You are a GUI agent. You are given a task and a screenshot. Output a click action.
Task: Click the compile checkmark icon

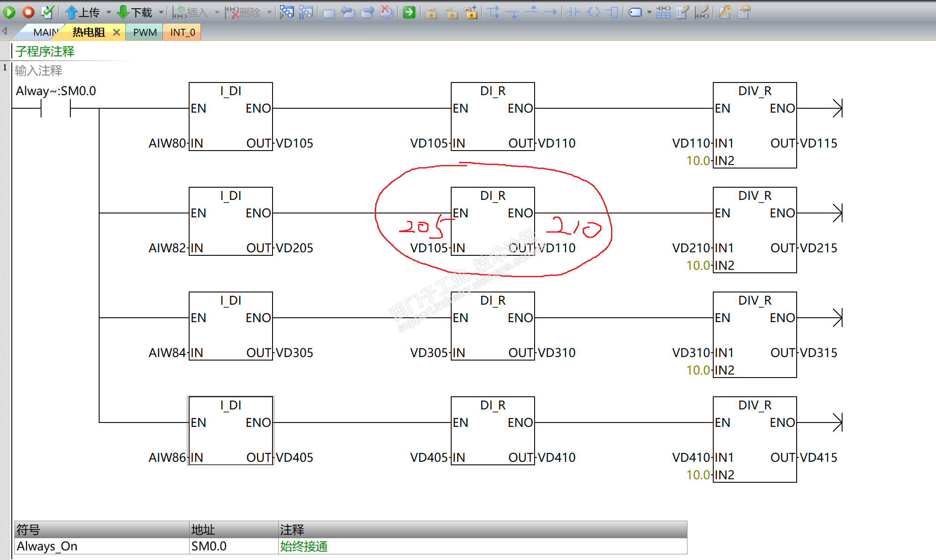click(47, 12)
